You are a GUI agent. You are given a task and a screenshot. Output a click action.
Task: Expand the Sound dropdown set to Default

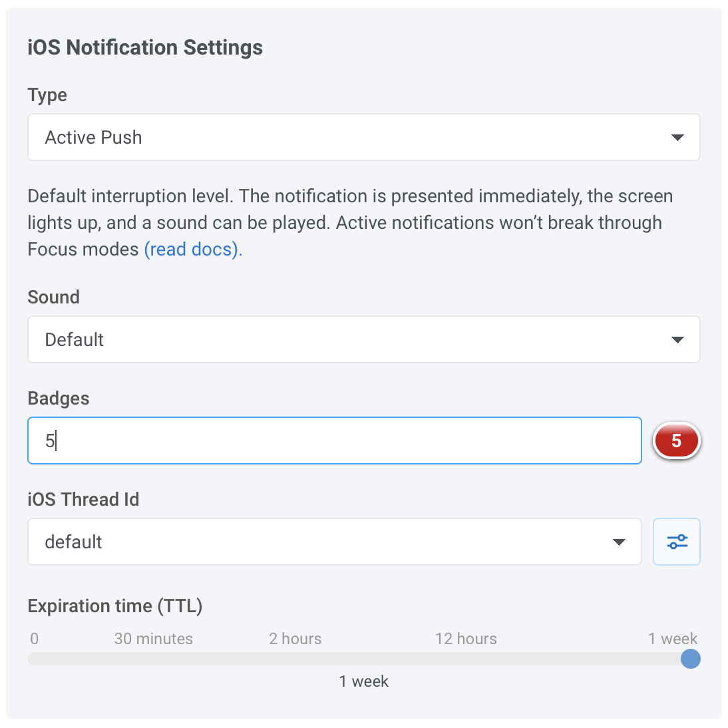[x=363, y=339]
